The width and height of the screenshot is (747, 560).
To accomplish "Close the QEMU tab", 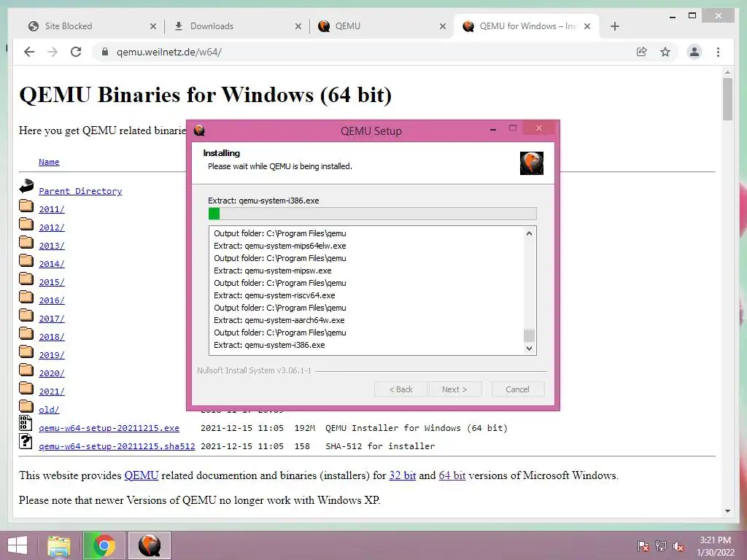I will (x=443, y=26).
